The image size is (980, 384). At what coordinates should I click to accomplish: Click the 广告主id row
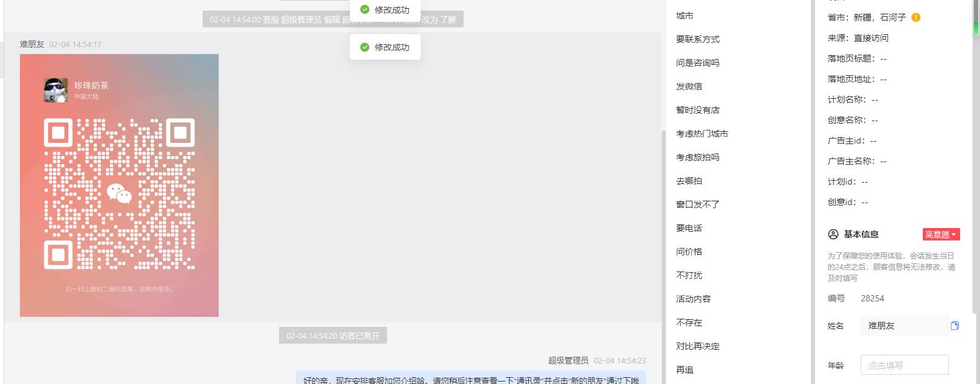[853, 140]
